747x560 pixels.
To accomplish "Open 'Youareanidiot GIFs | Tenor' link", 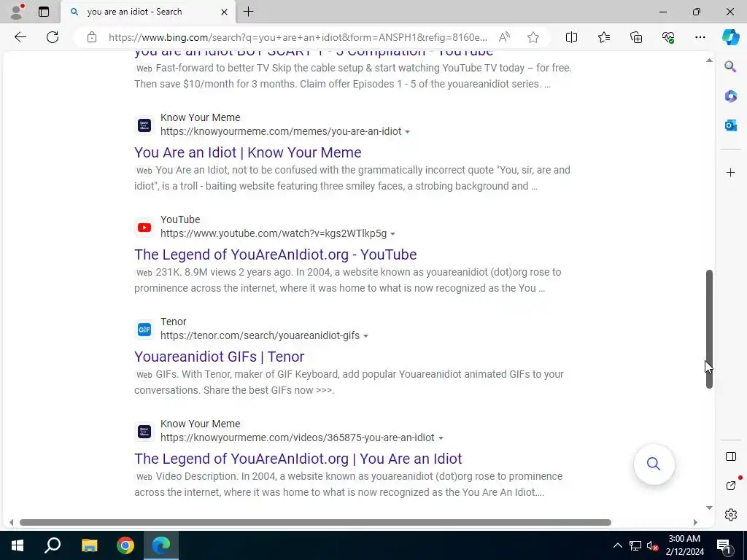I will point(219,356).
